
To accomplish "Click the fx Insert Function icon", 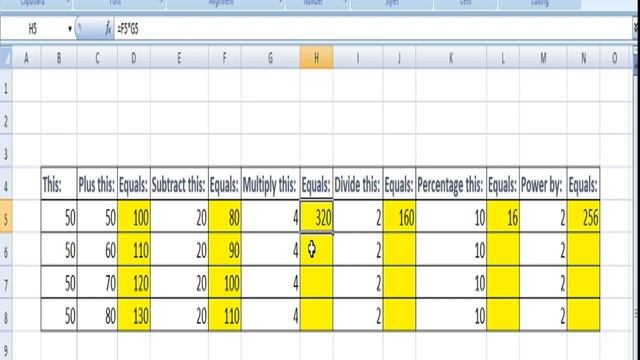I will (x=108, y=29).
